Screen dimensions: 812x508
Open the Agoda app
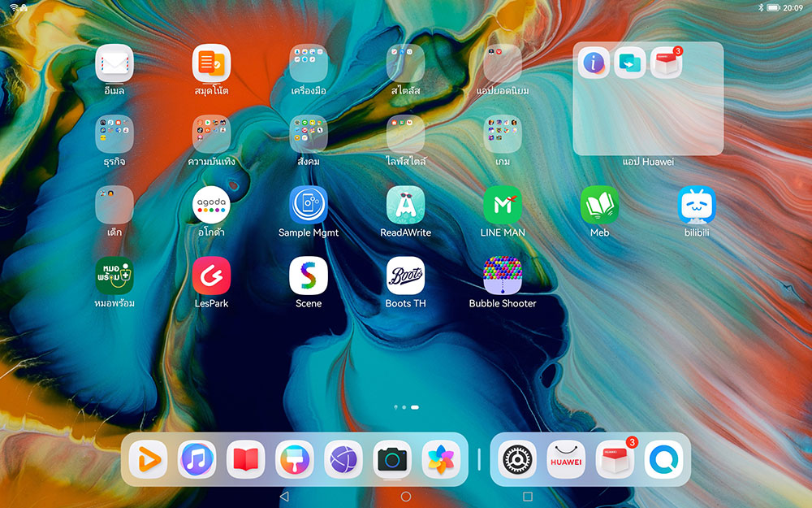[x=211, y=206]
